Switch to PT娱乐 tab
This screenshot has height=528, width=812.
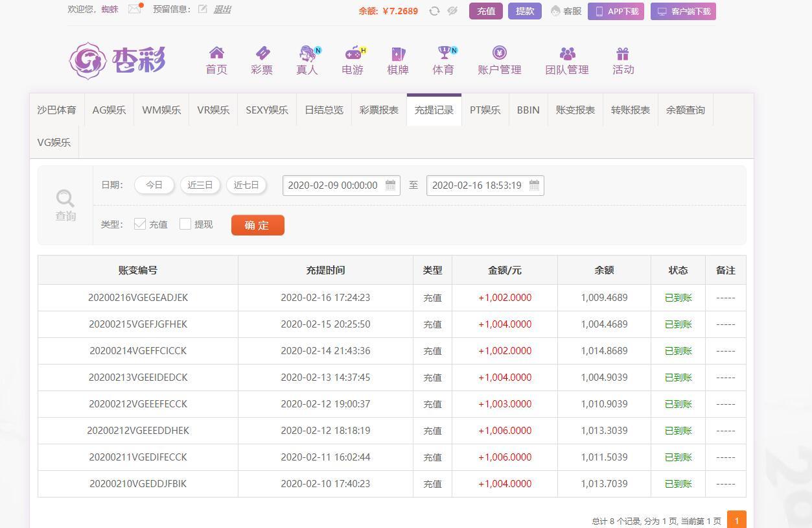[485, 110]
